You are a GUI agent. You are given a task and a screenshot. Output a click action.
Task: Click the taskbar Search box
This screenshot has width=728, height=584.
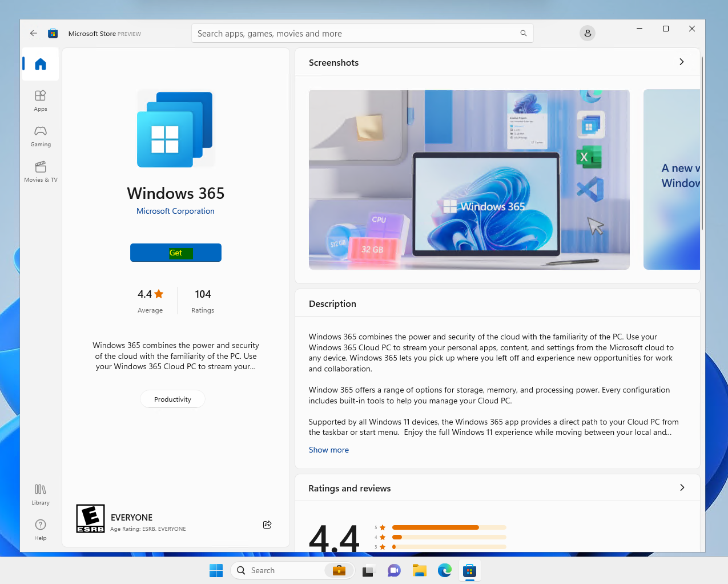292,570
